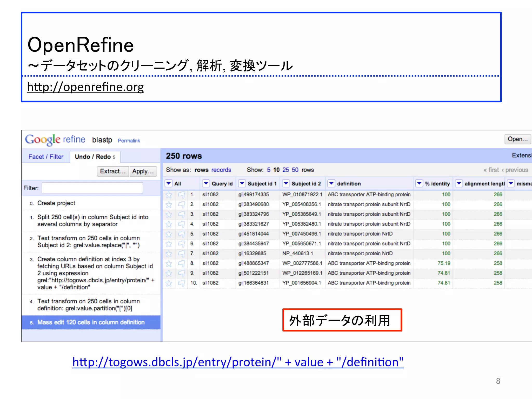The width and height of the screenshot is (532, 399).
Task: Open the alignment length column menu
Action: point(459,183)
